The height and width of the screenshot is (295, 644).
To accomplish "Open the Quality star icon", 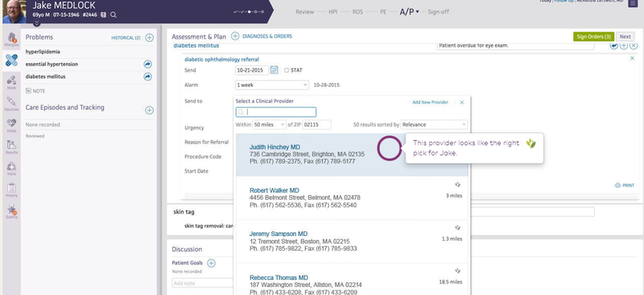I will coord(11,211).
